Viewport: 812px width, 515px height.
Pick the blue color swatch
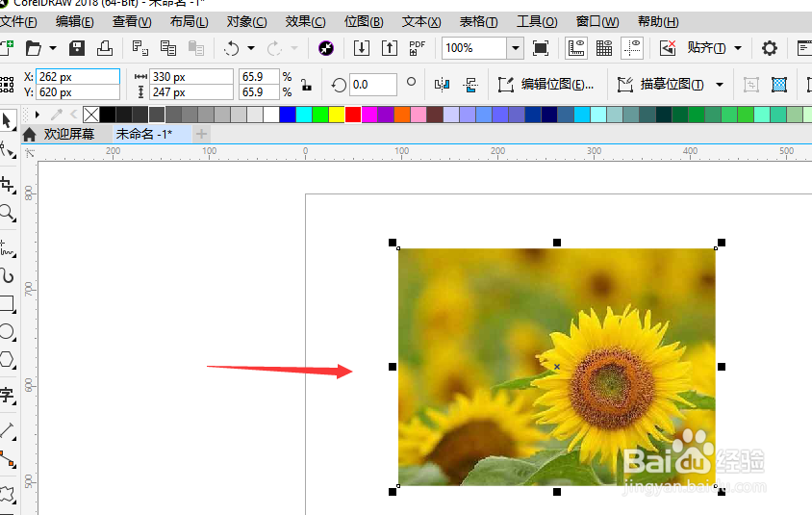pos(288,115)
